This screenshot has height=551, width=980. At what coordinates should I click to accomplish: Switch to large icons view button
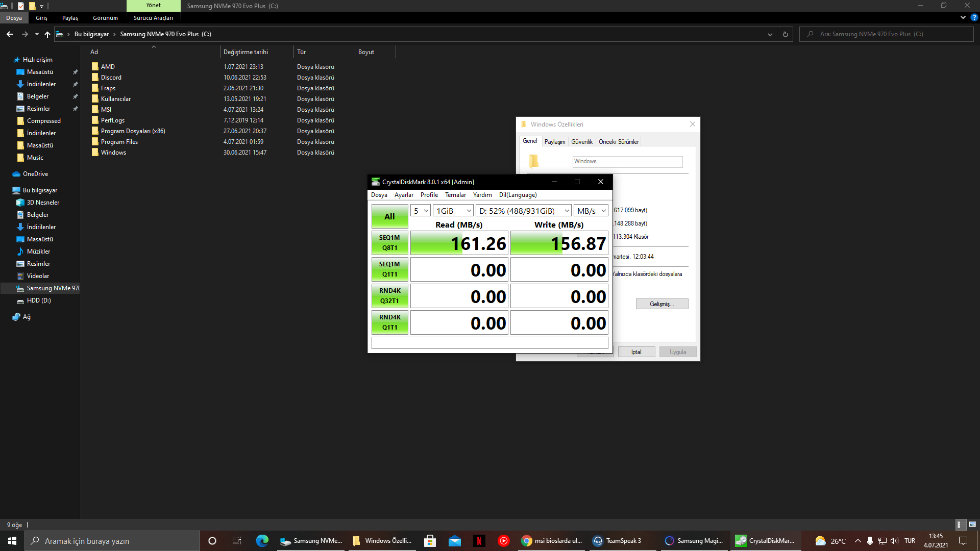tap(972, 524)
